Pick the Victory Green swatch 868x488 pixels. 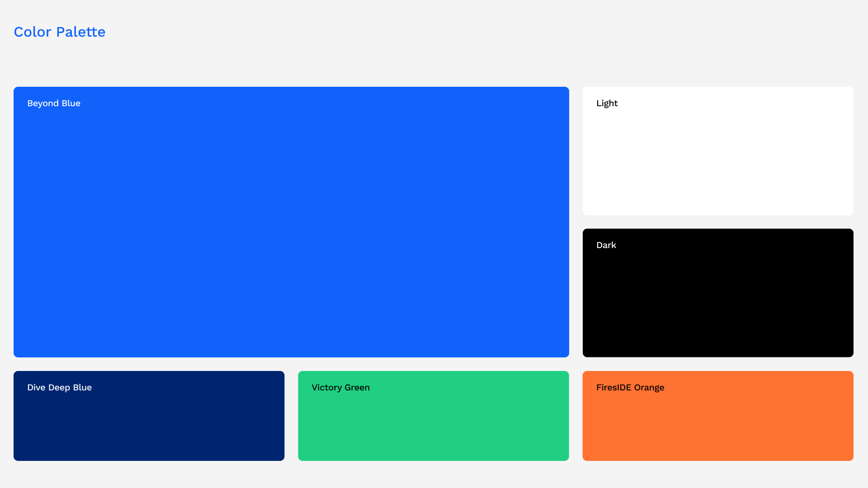point(433,425)
